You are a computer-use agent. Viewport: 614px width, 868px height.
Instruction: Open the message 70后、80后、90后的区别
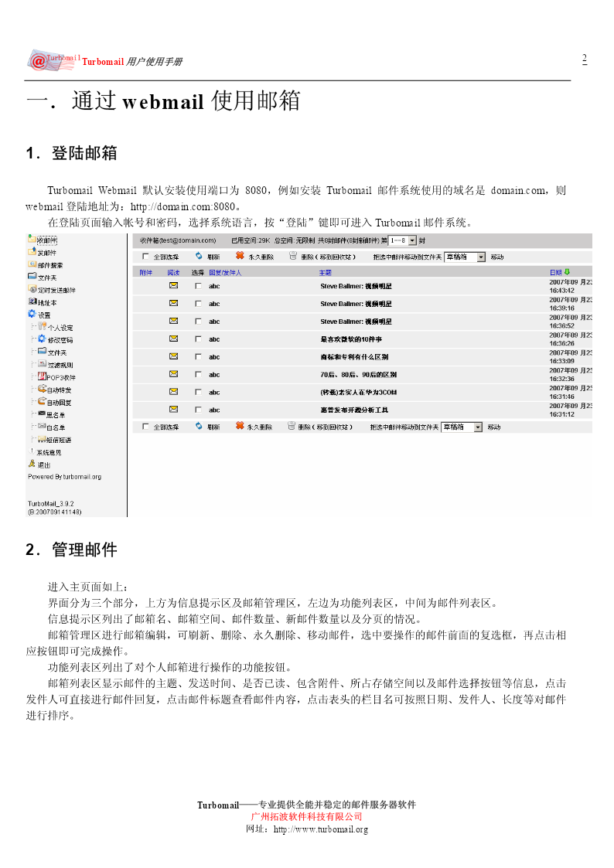coord(358,375)
